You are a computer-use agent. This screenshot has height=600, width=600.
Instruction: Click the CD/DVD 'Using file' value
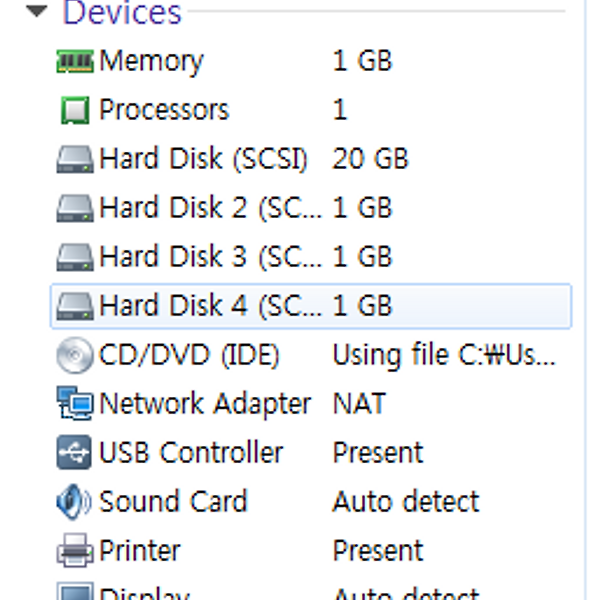pyautogui.click(x=444, y=355)
